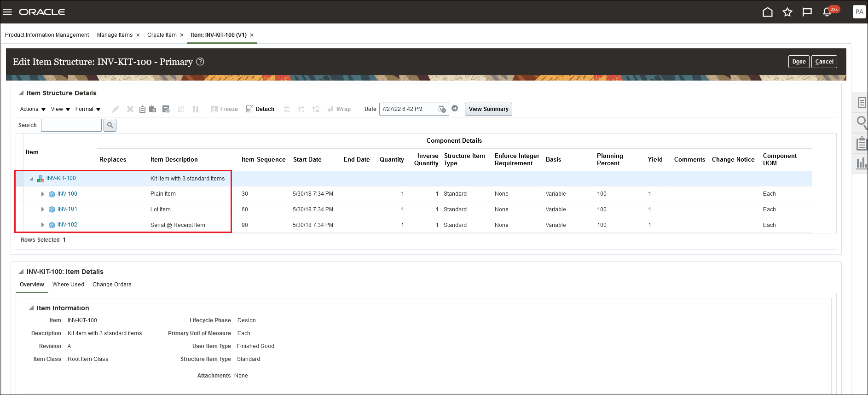This screenshot has width=868, height=395.
Task: Click the Oracle logo
Action: pos(42,12)
